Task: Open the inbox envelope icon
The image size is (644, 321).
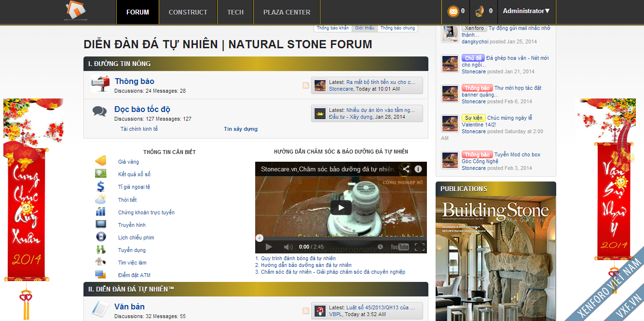Action: point(453,11)
